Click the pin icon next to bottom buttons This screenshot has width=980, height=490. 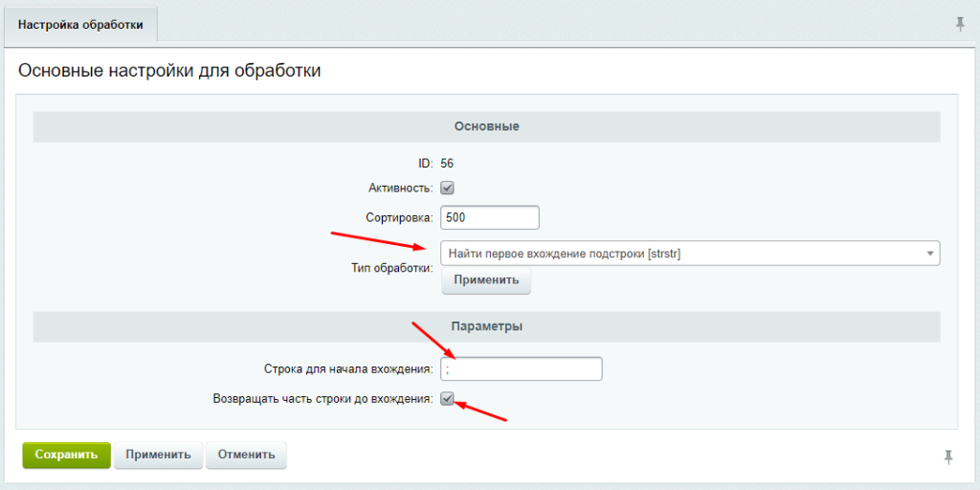948,457
